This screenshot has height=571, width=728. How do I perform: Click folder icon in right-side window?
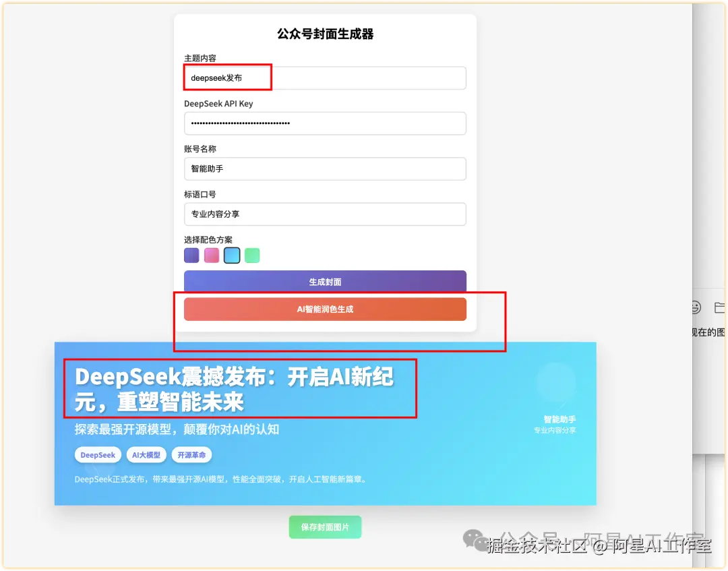click(x=720, y=307)
